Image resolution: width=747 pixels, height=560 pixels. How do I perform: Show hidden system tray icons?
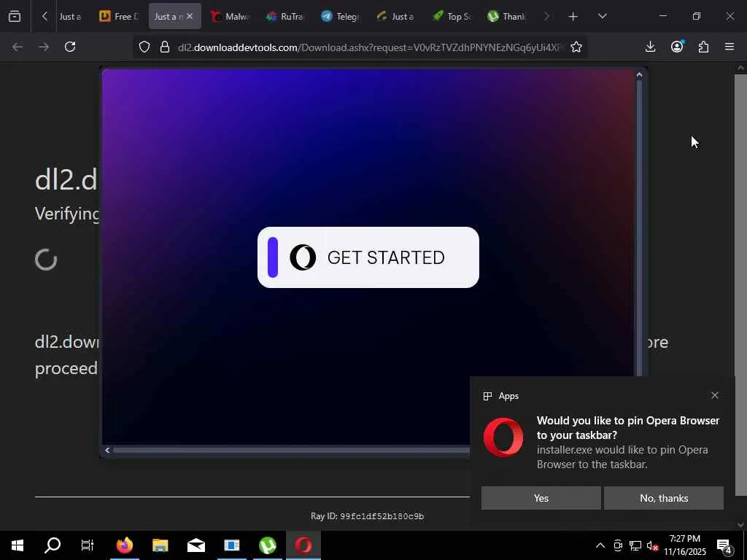point(600,545)
